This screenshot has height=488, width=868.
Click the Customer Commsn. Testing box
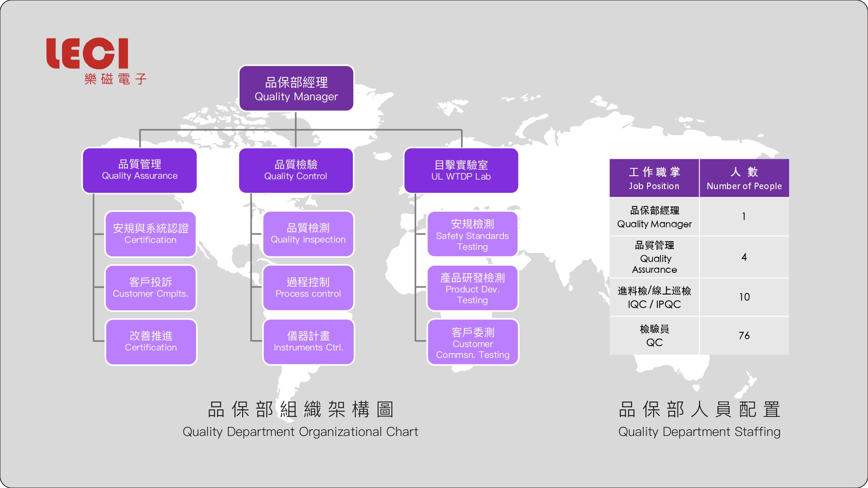472,342
